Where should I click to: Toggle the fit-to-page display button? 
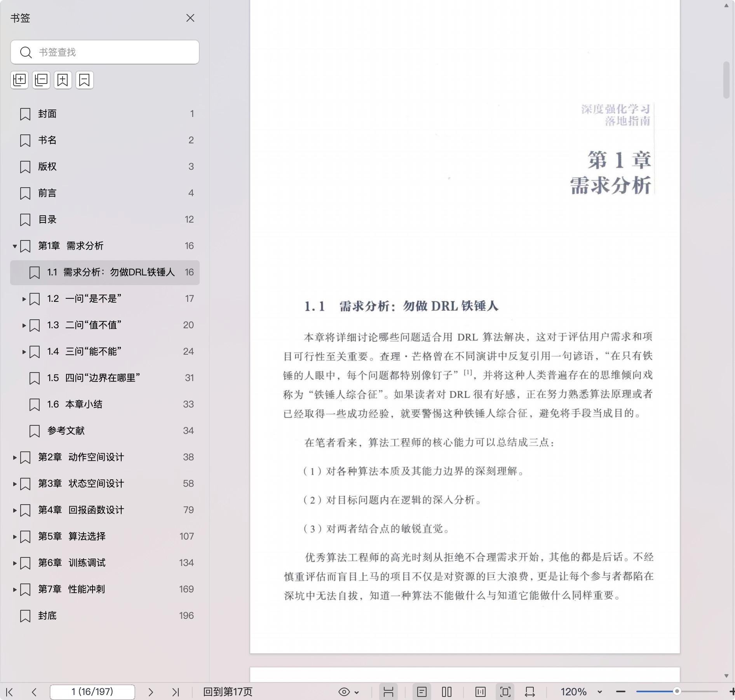click(505, 692)
